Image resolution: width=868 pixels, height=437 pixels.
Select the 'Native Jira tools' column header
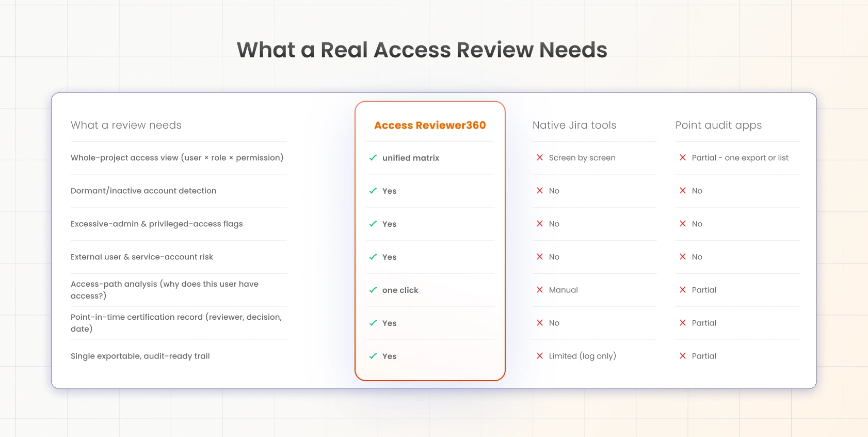(574, 125)
